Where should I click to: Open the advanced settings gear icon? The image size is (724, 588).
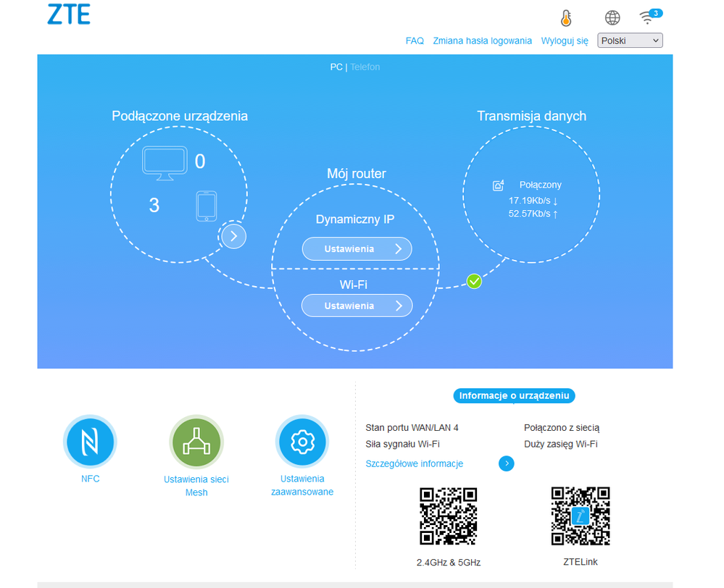(302, 442)
